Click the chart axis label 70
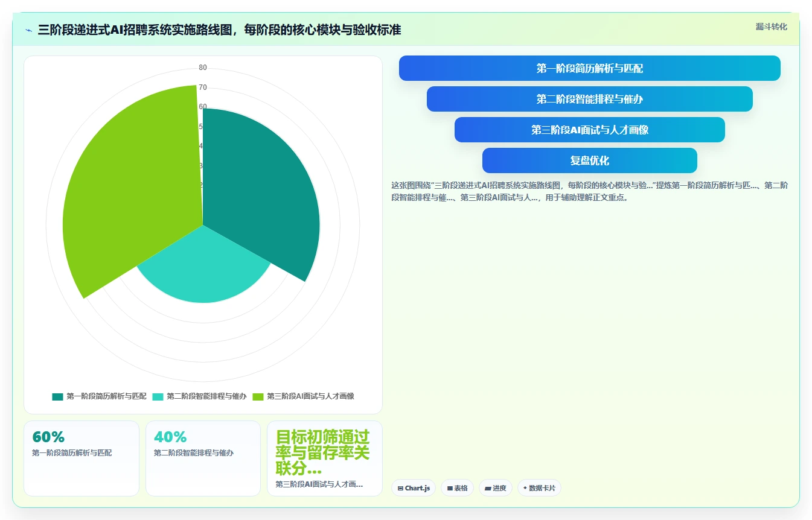Viewport: 812px width, 520px height. (203, 87)
